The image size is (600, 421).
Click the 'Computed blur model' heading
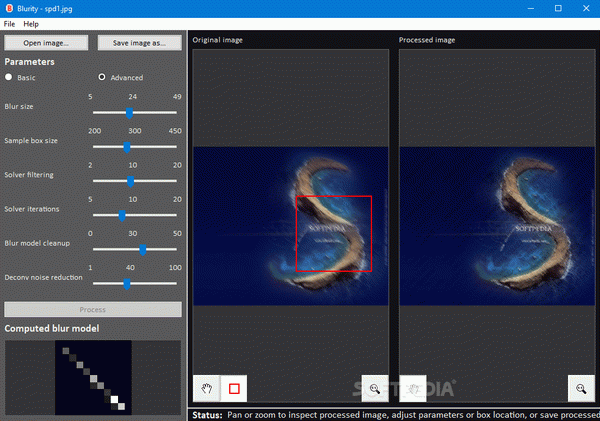pos(52,328)
